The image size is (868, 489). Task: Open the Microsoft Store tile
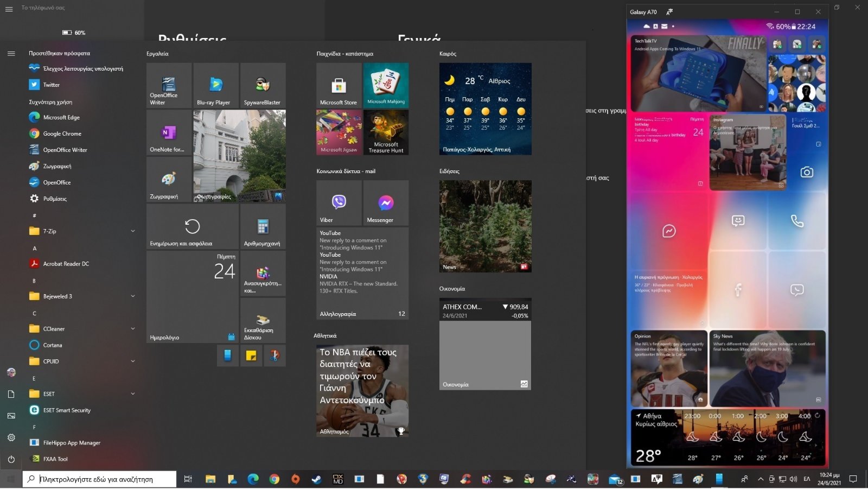339,85
